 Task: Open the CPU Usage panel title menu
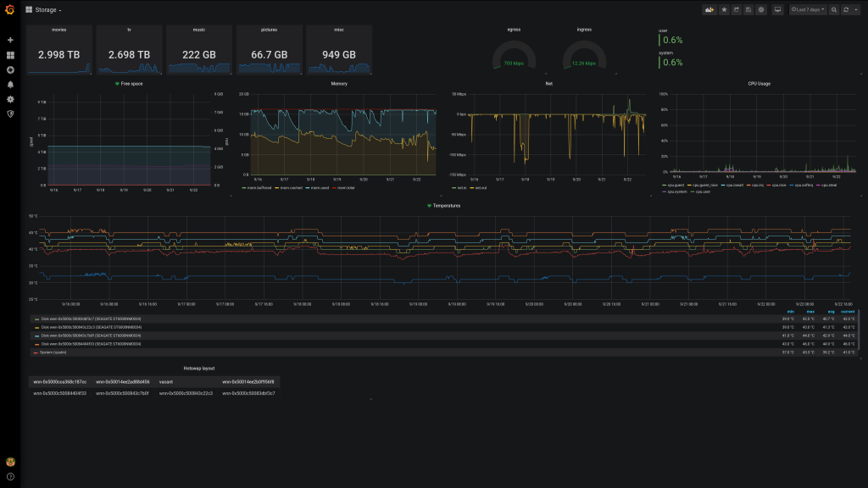tap(759, 84)
